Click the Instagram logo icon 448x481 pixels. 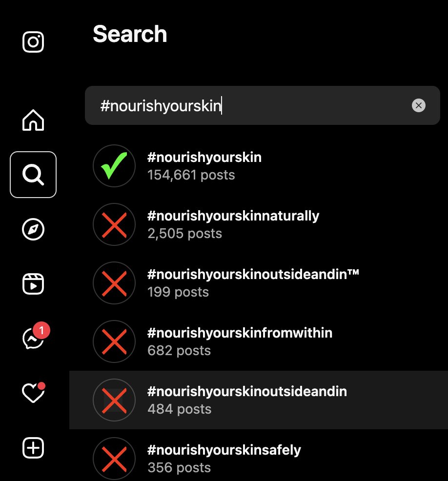pos(33,42)
